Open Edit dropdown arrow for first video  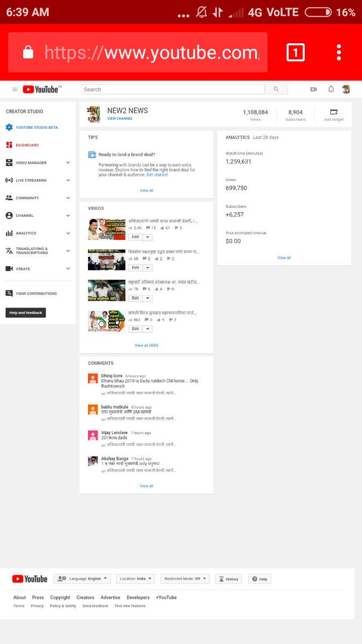pos(147,237)
